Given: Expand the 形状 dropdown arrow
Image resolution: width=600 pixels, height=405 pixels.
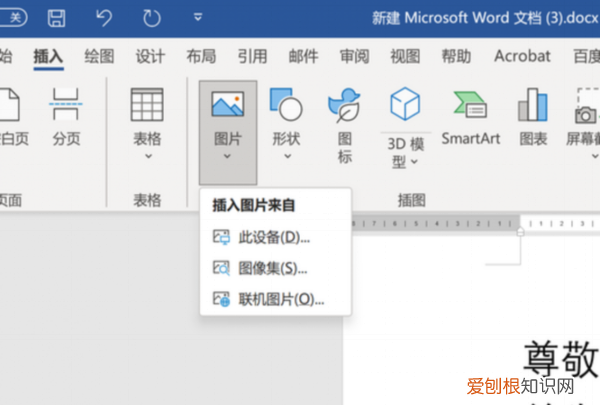Looking at the screenshot, I should (x=288, y=156).
